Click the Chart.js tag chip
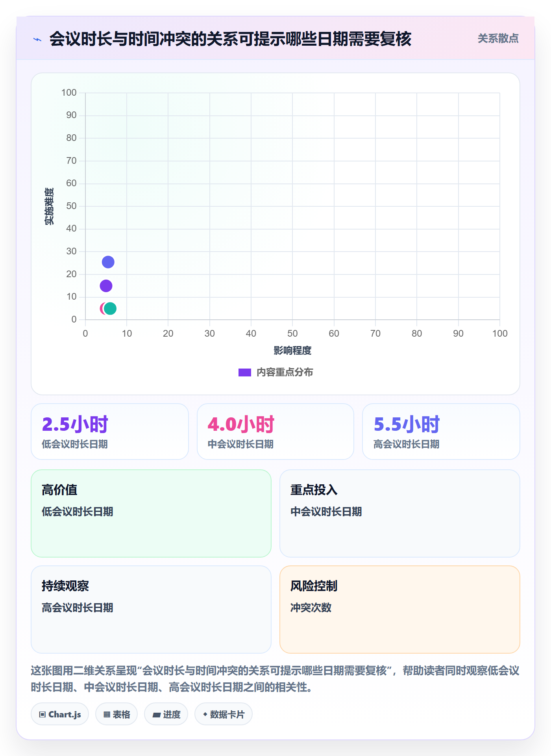This screenshot has height=756, width=551. pos(60,714)
